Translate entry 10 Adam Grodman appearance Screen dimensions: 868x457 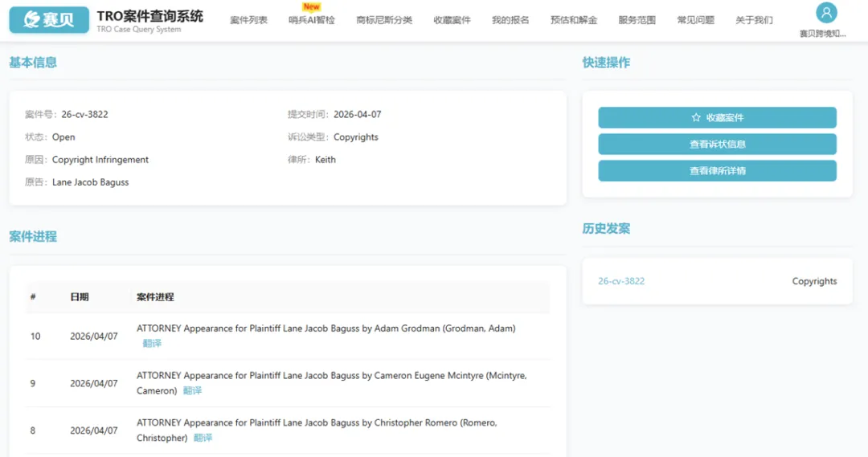pyautogui.click(x=152, y=344)
